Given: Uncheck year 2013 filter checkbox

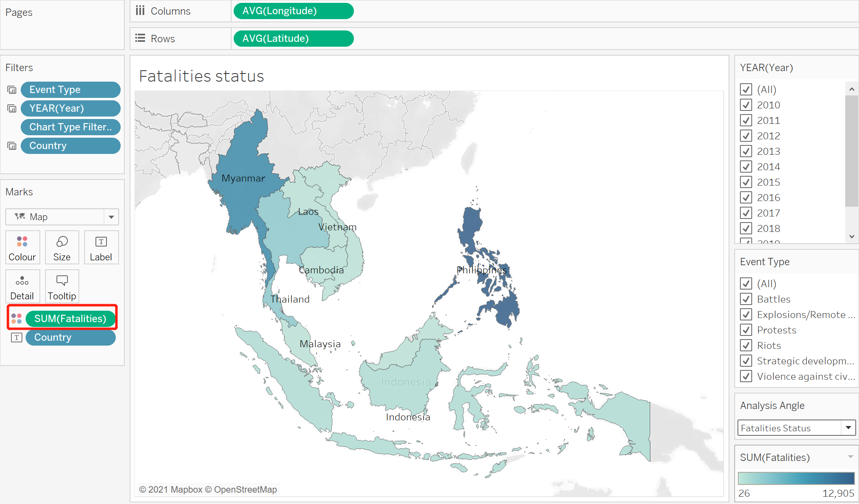Looking at the screenshot, I should [746, 151].
